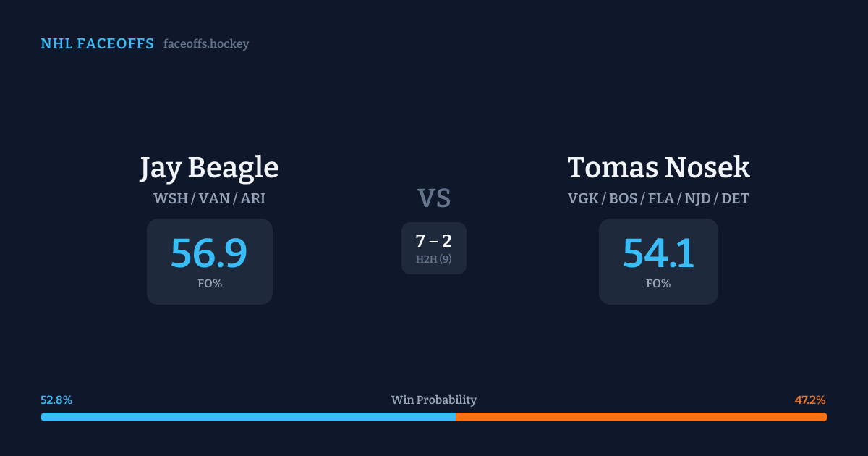Click the NHL FACEOFFS logo text
This screenshot has height=456, width=868.
point(97,44)
